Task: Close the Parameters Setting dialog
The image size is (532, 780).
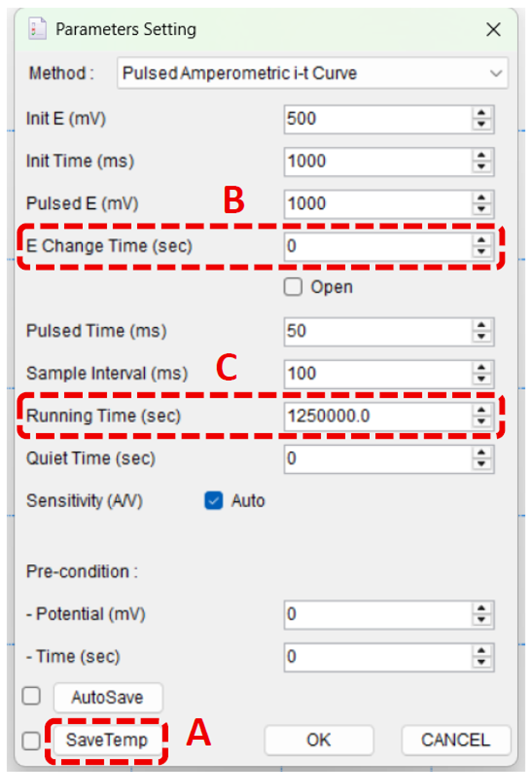Action: tap(493, 30)
